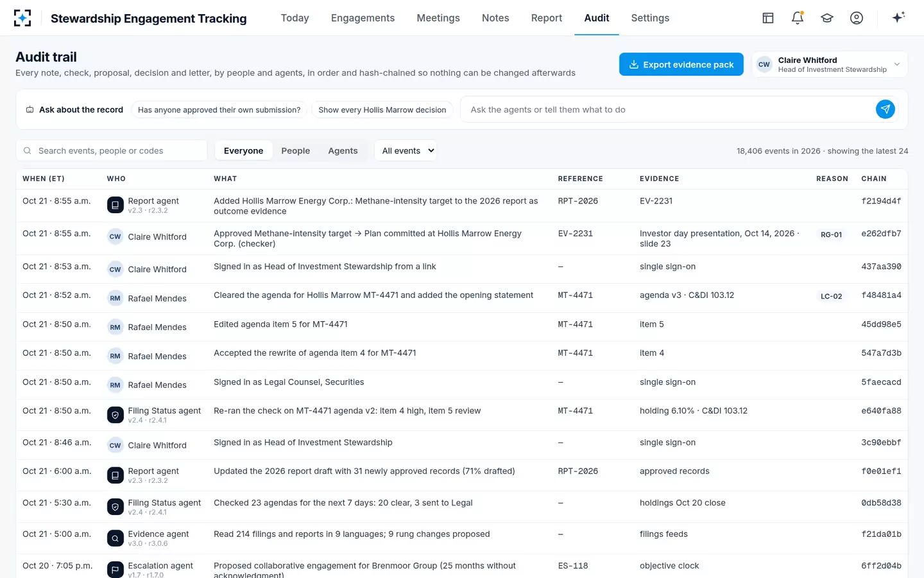Click Export evidence pack button
924x578 pixels.
point(681,64)
